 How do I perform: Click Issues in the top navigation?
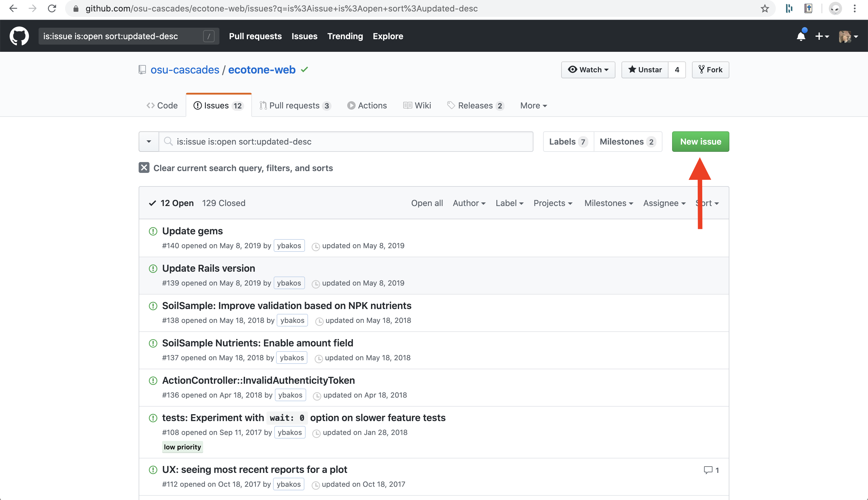[x=304, y=36]
